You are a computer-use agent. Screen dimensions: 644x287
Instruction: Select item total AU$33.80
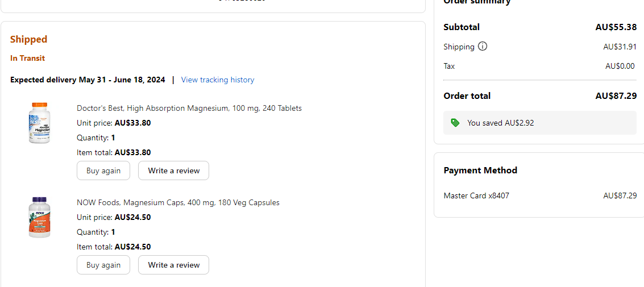132,152
